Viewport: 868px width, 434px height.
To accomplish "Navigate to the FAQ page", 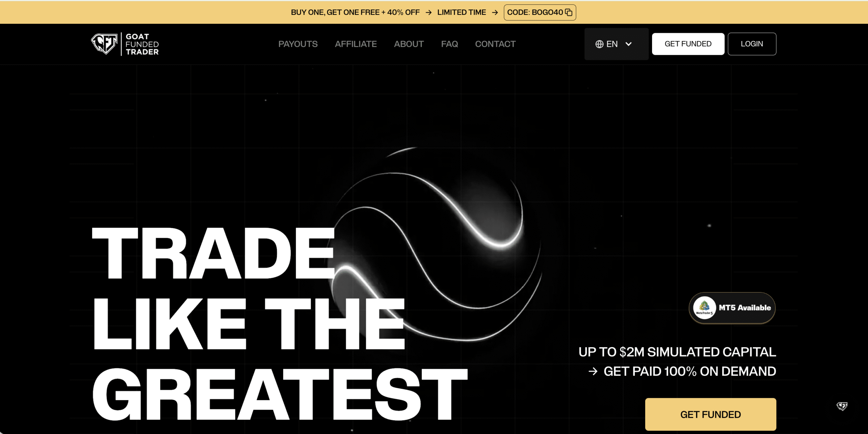I will (449, 44).
